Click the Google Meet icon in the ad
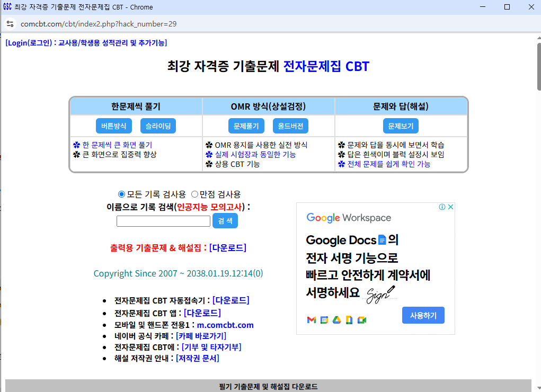Screen dimensions: 541x392 pyautogui.click(x=362, y=320)
